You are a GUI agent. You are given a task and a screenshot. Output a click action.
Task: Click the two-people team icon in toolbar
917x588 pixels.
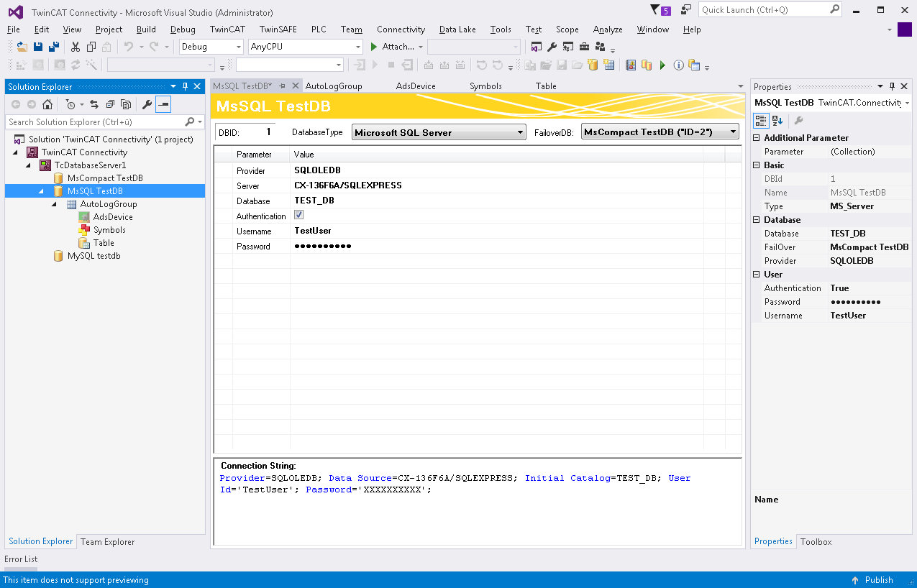click(x=600, y=47)
